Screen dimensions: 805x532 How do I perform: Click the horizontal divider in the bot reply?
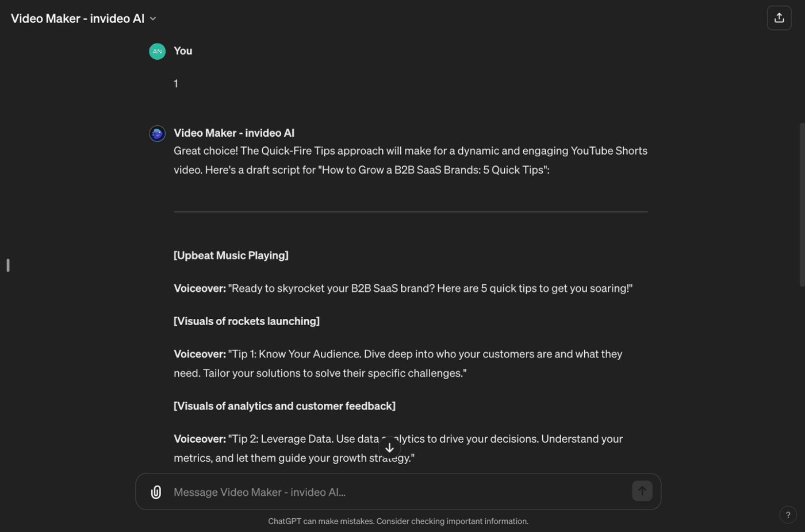pyautogui.click(x=410, y=213)
